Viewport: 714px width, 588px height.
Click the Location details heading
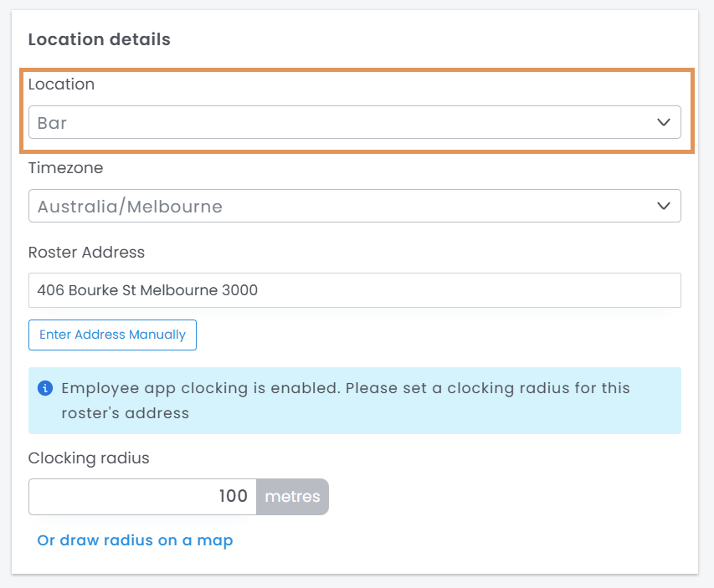point(99,39)
